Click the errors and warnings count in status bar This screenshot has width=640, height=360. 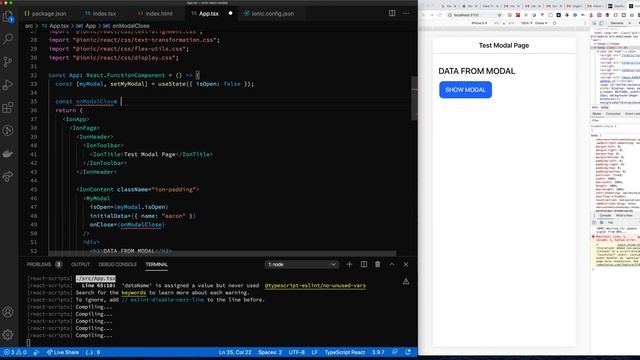point(16,352)
